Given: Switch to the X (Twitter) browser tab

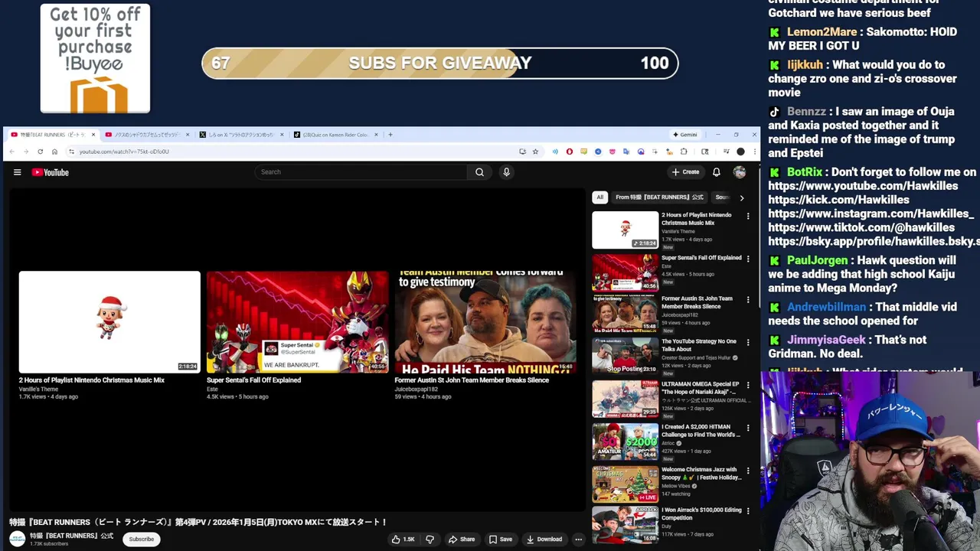Looking at the screenshot, I should point(241,135).
